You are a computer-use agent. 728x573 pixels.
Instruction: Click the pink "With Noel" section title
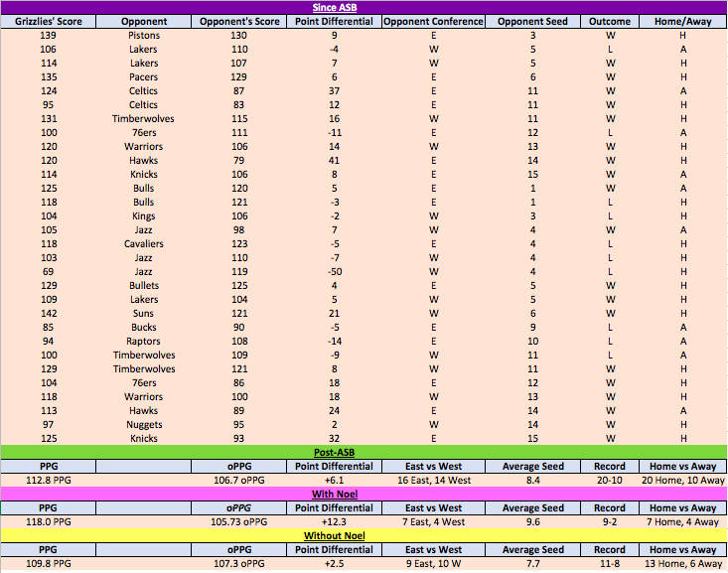pyautogui.click(x=335, y=495)
